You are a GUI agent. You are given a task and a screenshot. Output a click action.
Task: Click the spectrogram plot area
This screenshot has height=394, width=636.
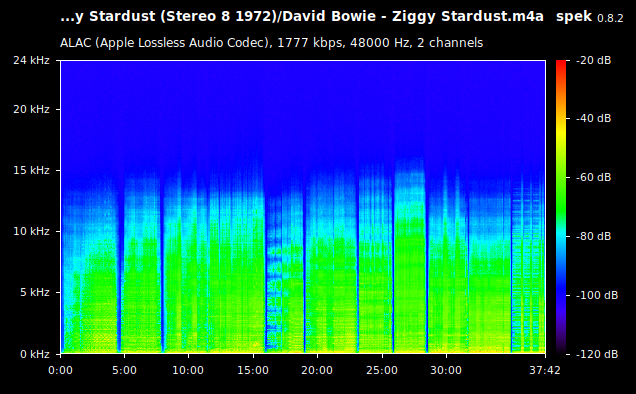[303, 207]
